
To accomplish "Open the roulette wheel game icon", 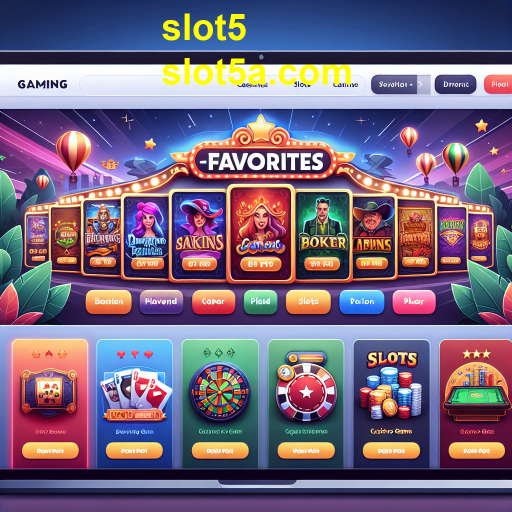I will coord(220,392).
